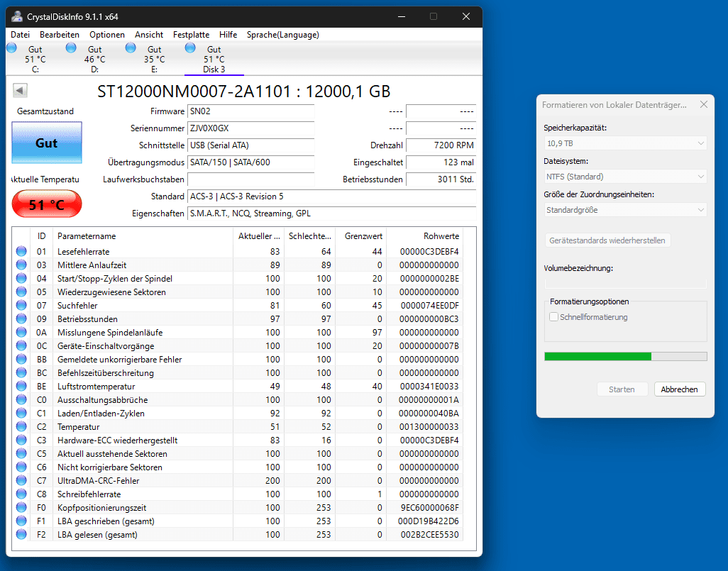Click the LBA geschrieben (gesamt) row name
The image size is (728, 571).
pyautogui.click(x=106, y=521)
